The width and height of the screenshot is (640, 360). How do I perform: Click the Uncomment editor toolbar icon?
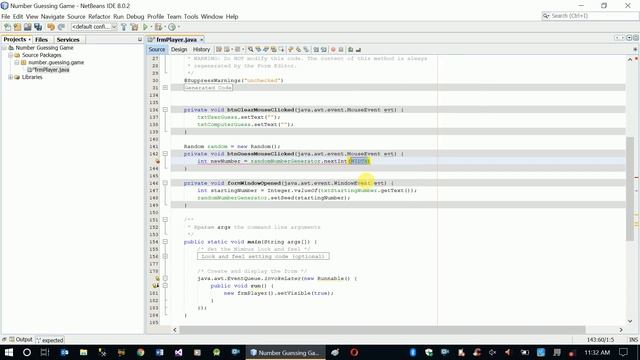click(358, 49)
